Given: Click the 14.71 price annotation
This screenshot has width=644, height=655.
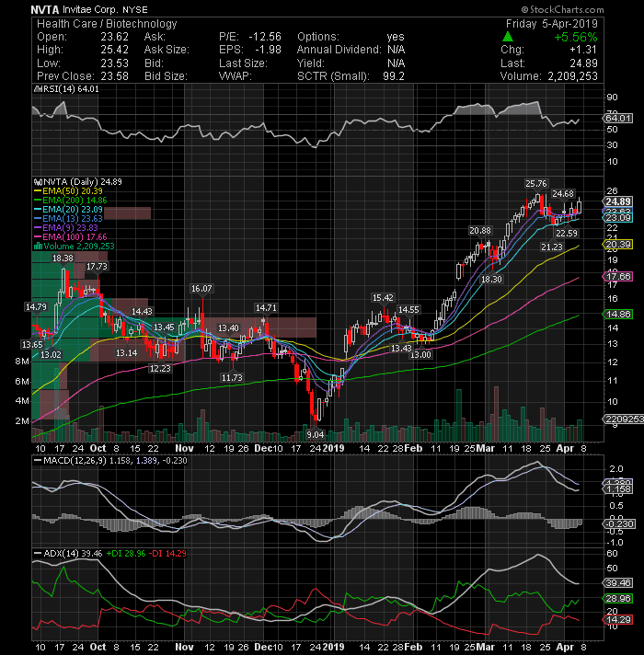Looking at the screenshot, I should click(266, 308).
